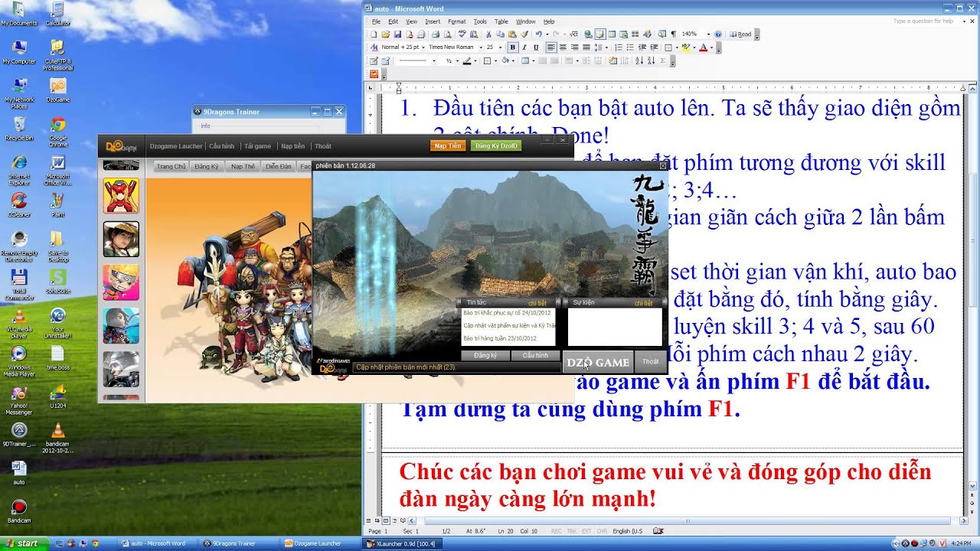The height and width of the screenshot is (551, 980).
Task: Click the AutoSum sigma icon
Action: (663, 61)
